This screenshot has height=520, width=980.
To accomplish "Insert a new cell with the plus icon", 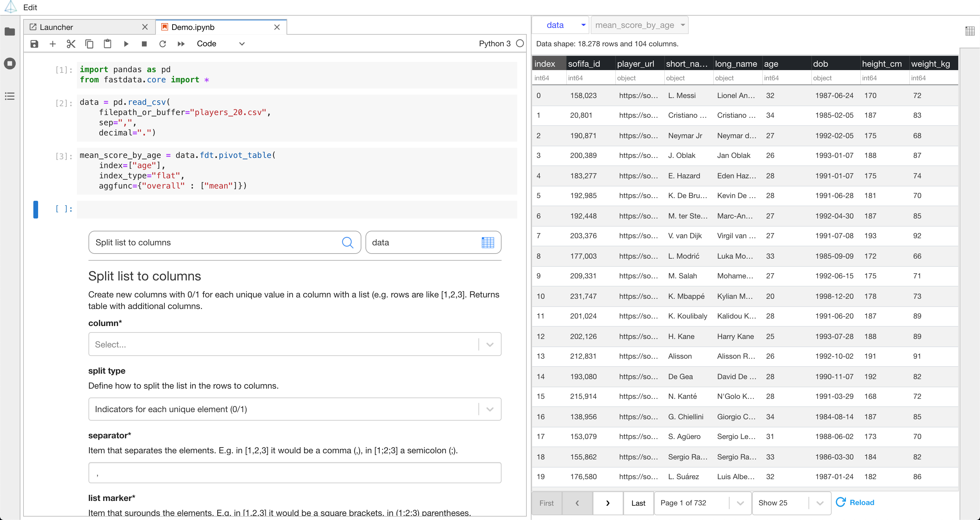I will click(52, 44).
